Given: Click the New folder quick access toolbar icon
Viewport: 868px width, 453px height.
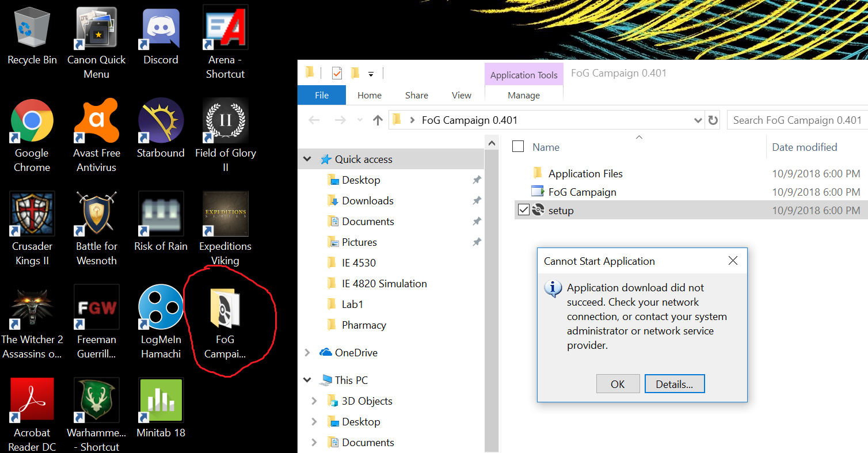Looking at the screenshot, I should 355,73.
